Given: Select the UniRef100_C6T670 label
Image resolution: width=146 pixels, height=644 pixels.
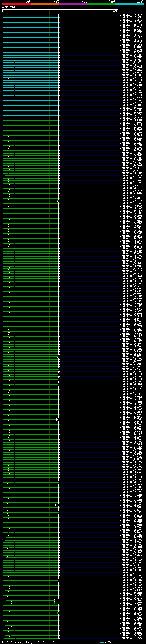Looking at the screenshot, I should [131, 65].
